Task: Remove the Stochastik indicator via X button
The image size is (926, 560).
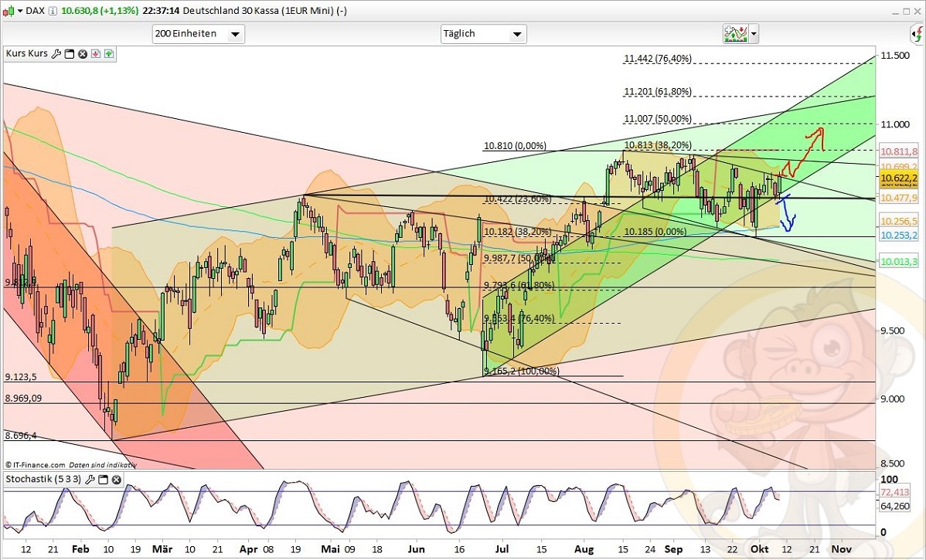Action: tap(116, 479)
